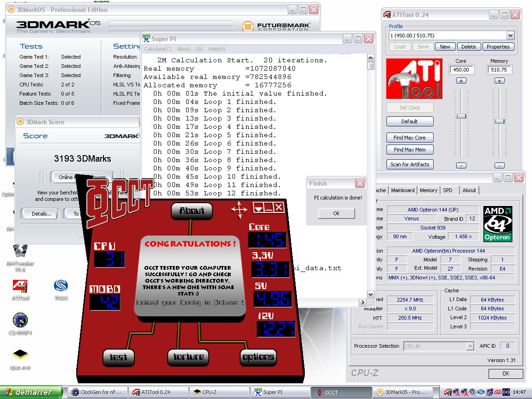This screenshot has height=399, width=532.
Task: Switch to the SPD tab in CPU-Z
Action: [448, 190]
